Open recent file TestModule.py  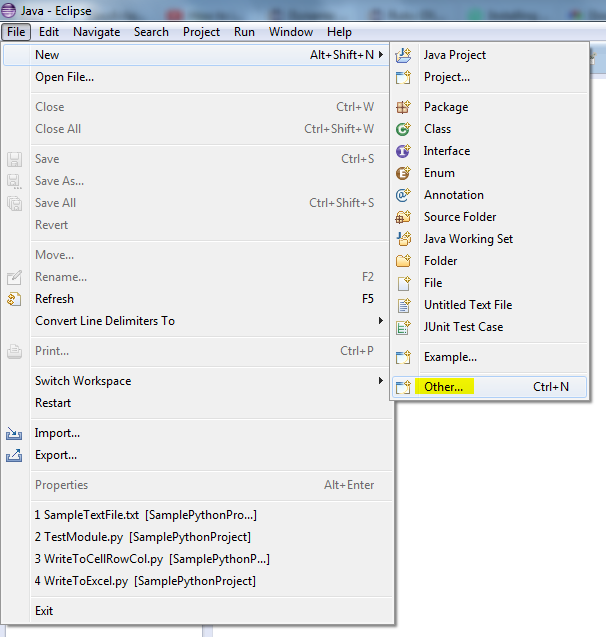197,537
